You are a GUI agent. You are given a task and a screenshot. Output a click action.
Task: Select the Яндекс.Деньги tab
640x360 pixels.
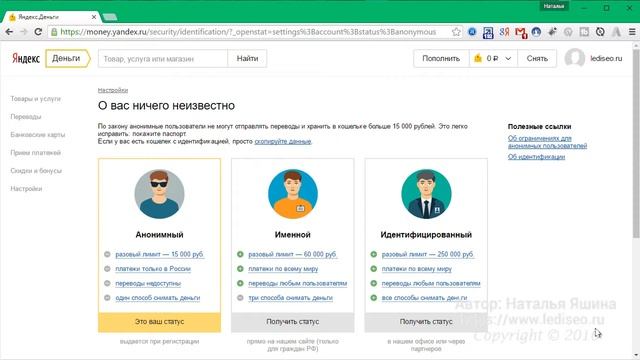coord(51,17)
